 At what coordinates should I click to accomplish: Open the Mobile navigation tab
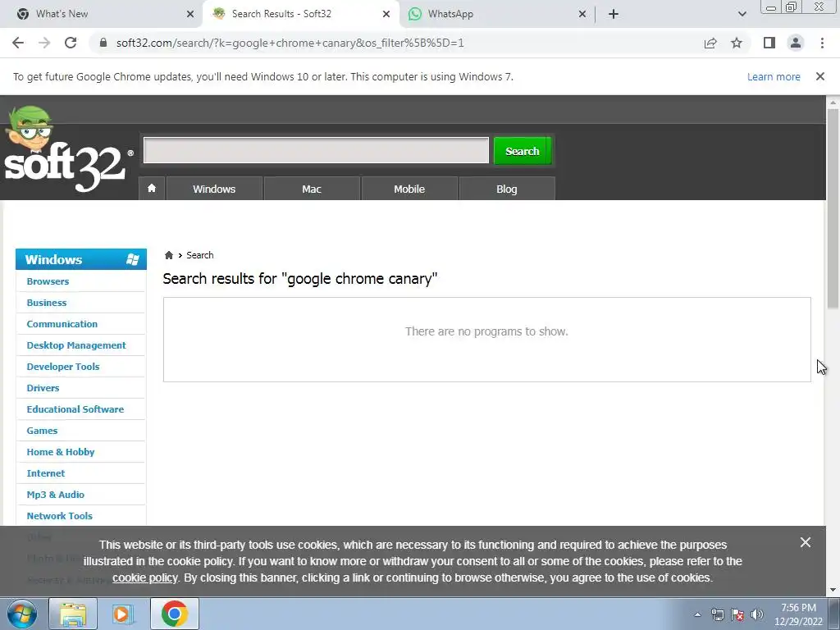point(409,189)
